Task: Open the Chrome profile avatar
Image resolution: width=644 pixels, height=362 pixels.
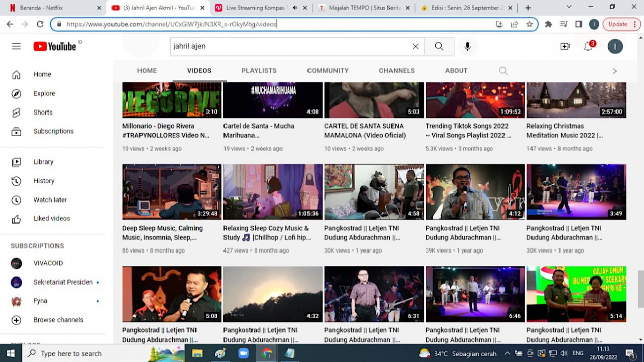Action: (594, 24)
